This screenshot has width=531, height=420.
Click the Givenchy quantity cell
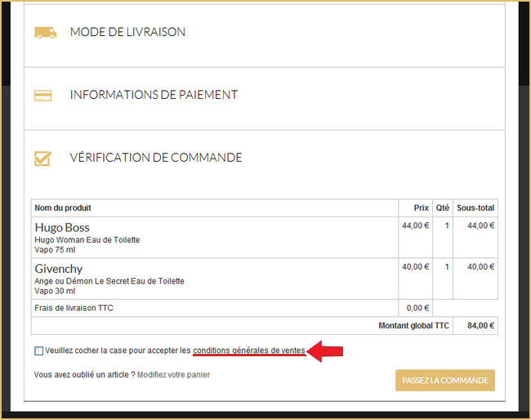[443, 279]
